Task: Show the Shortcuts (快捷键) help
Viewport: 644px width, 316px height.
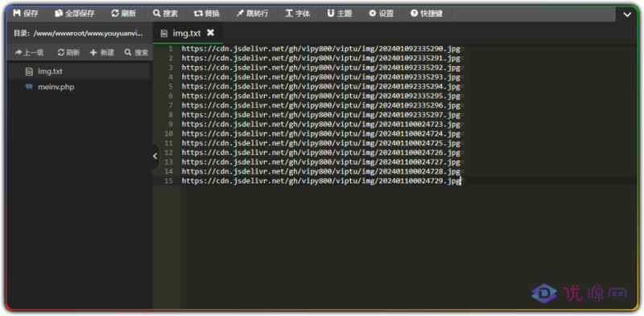Action: click(427, 14)
